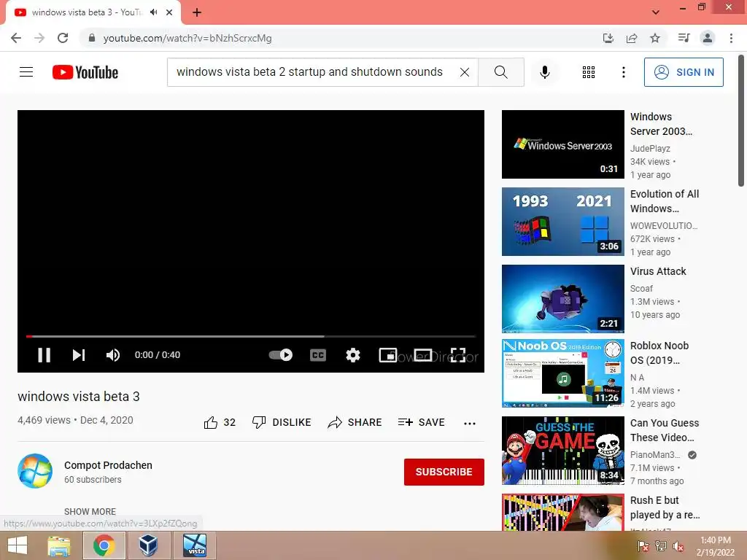Open the YouTube apps grid icon

(589, 72)
